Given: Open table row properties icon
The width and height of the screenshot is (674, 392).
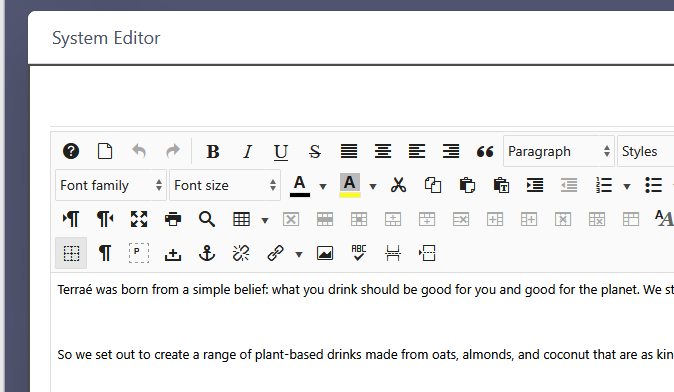Looking at the screenshot, I should click(325, 219).
